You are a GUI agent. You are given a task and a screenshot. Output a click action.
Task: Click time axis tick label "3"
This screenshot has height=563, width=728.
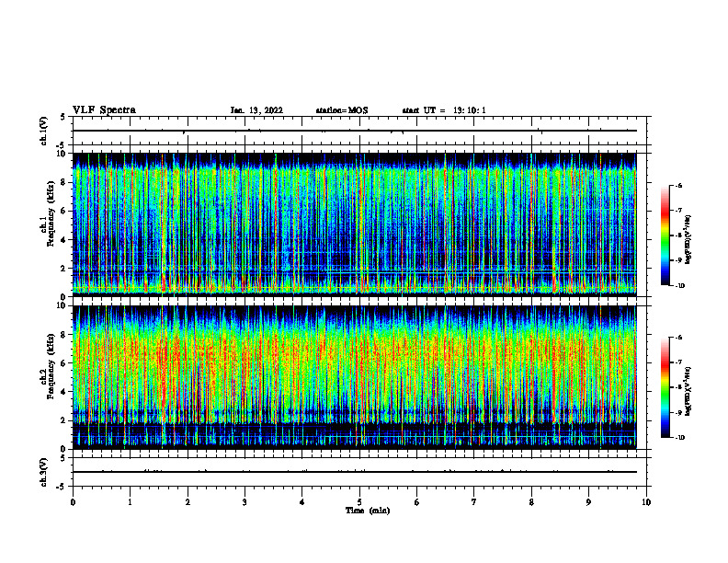(245, 502)
